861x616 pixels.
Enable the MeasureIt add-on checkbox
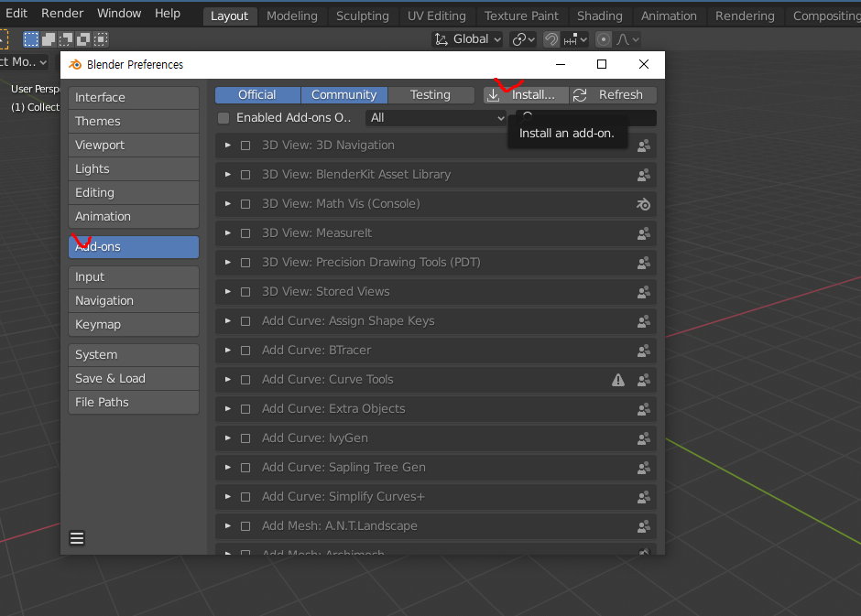(x=245, y=233)
